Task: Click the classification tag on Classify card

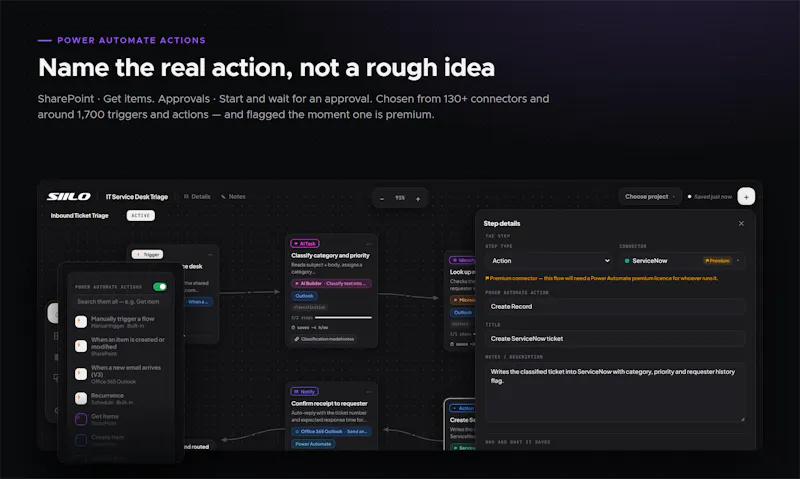Action: (x=310, y=307)
